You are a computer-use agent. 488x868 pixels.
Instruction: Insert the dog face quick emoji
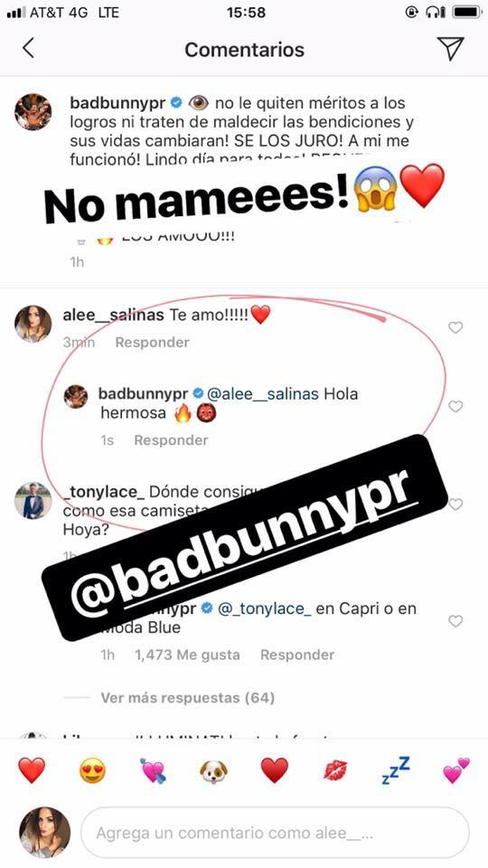[213, 770]
